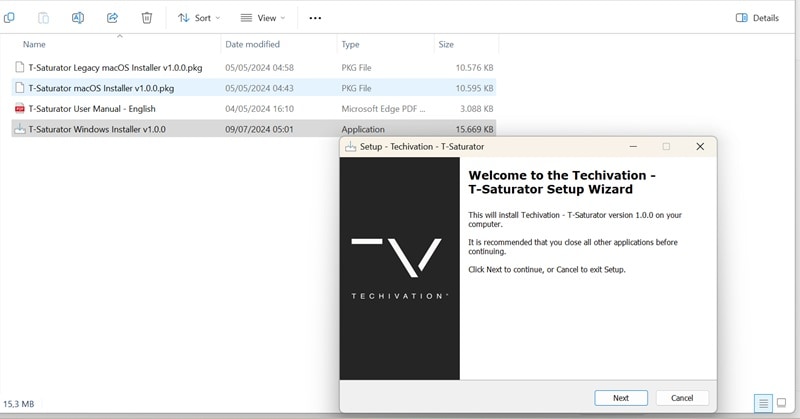Click the 04/05/2024 16:10 date cell
Viewport: 800px width, 419px height.
click(x=259, y=109)
